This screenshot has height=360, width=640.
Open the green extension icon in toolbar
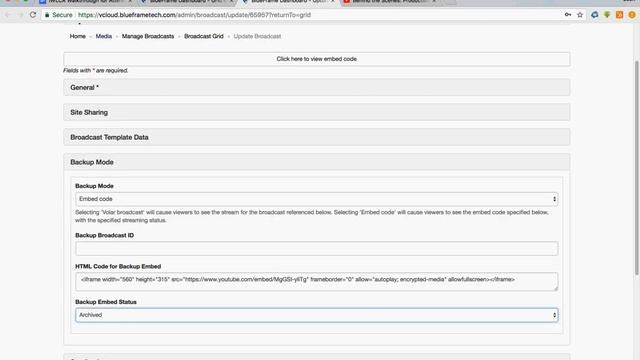(607, 15)
